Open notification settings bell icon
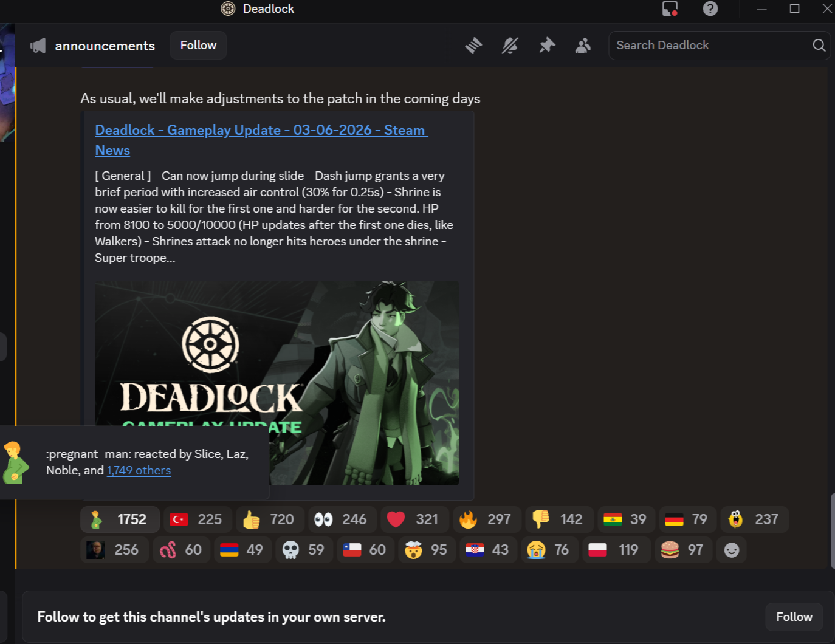The width and height of the screenshot is (835, 644). pos(510,46)
